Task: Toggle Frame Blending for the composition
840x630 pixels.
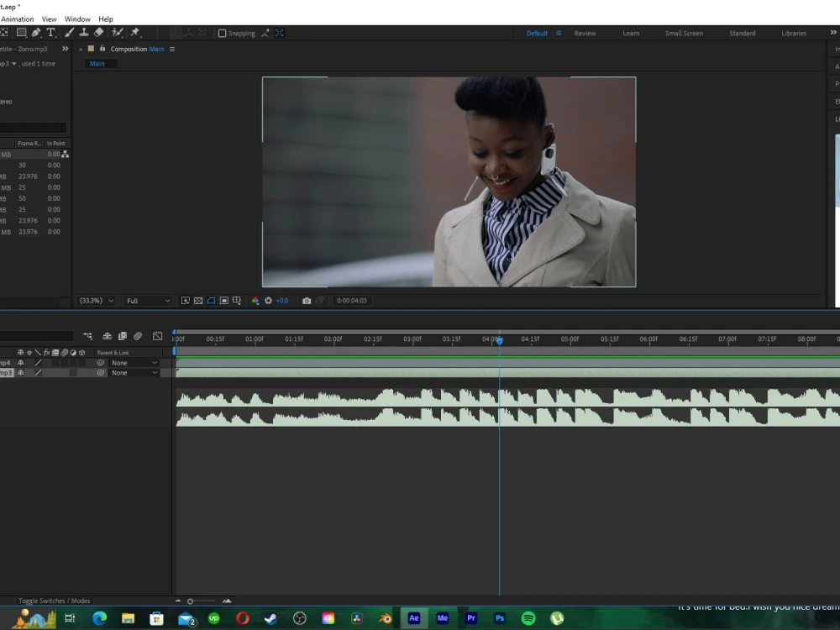Action: tap(122, 336)
